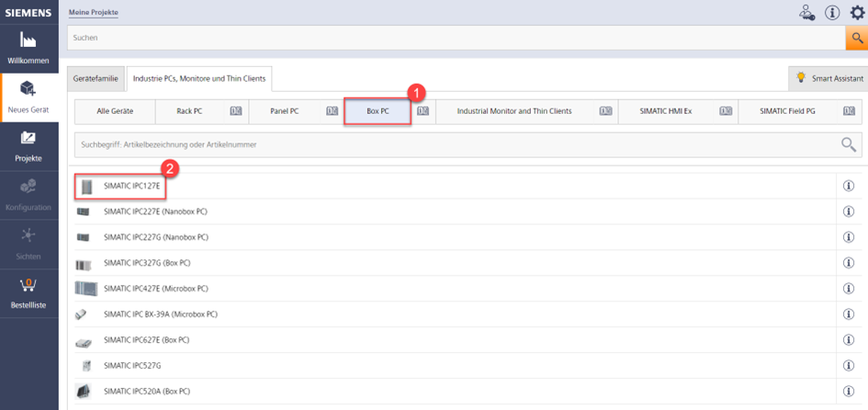
Task: Switch to the Gerätefamilie tab
Action: (96, 79)
